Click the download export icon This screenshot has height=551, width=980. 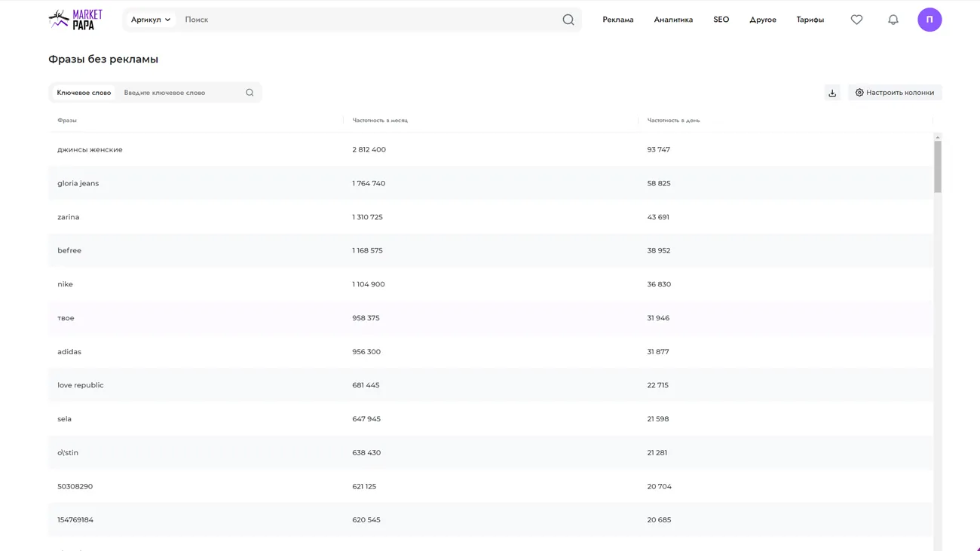point(832,93)
